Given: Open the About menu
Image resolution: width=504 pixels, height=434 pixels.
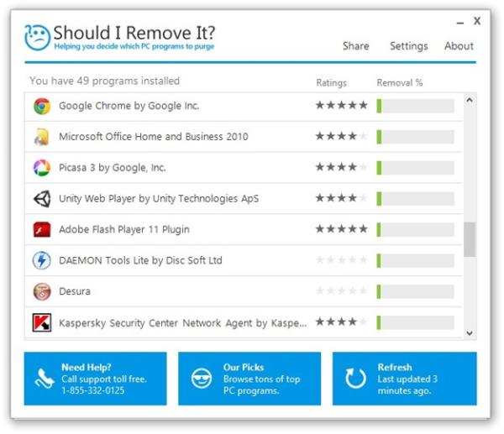Looking at the screenshot, I should (x=459, y=46).
